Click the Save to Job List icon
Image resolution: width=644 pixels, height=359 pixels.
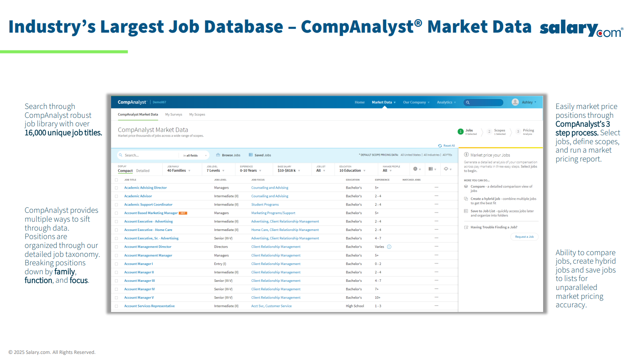click(466, 211)
